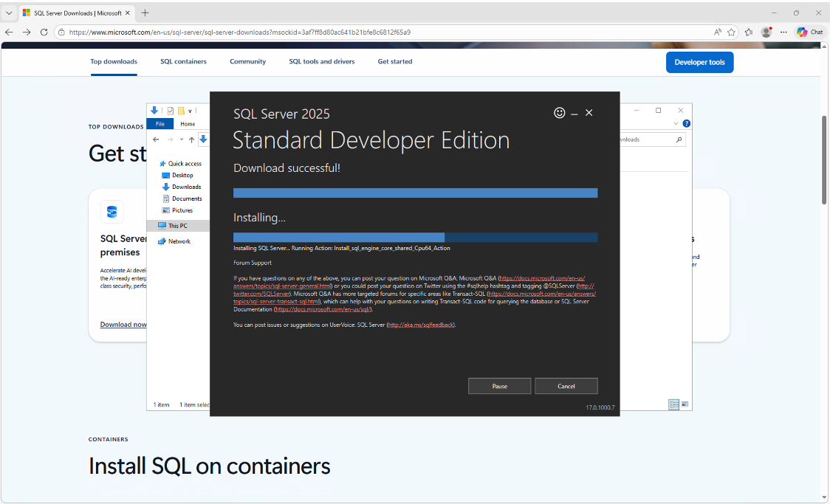
Task: Go back in File Explorer navigation
Action: tap(156, 139)
